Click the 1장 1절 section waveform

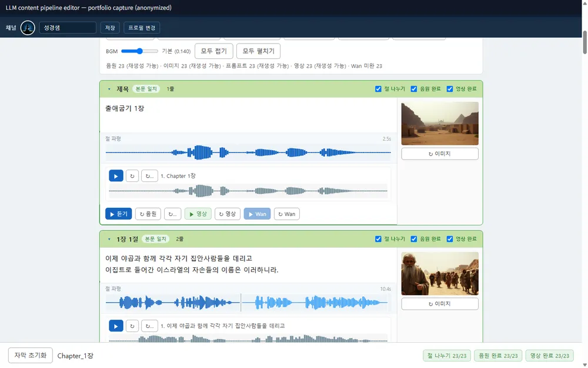coord(248,303)
